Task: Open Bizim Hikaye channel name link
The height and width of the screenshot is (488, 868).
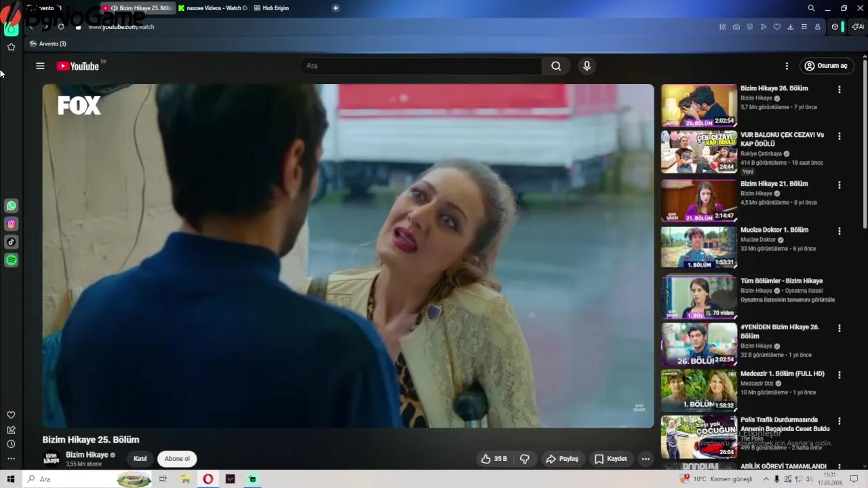Action: (87, 455)
